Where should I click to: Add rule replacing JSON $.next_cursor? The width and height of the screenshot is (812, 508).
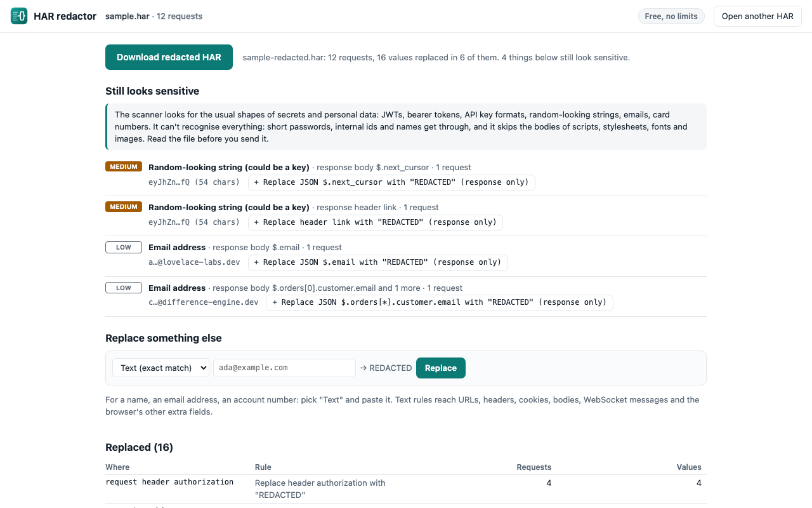[x=391, y=182]
